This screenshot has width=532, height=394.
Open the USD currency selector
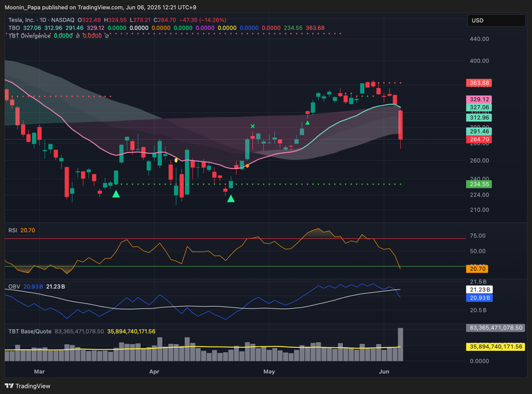tap(496, 20)
